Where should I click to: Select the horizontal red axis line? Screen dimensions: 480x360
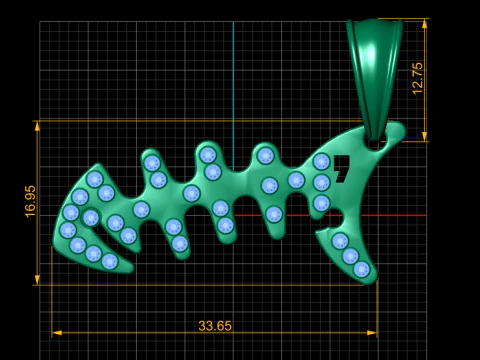point(330,215)
